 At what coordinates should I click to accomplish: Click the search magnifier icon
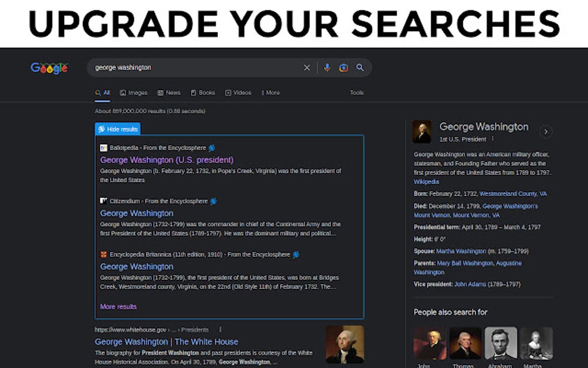pyautogui.click(x=360, y=67)
